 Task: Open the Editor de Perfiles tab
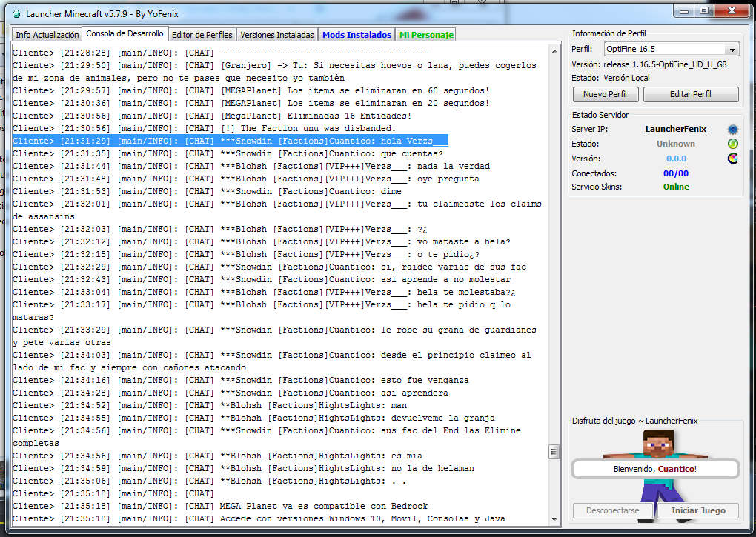pos(202,35)
